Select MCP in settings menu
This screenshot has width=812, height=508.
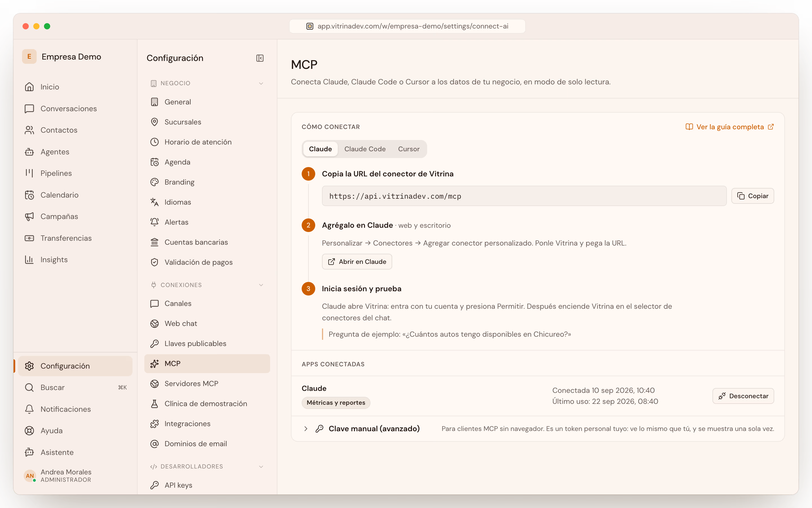207,364
